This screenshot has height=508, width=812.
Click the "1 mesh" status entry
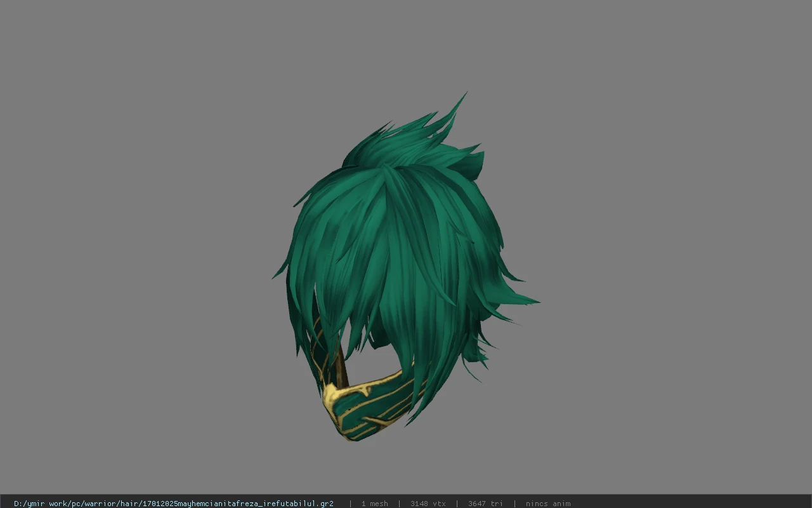click(374, 504)
